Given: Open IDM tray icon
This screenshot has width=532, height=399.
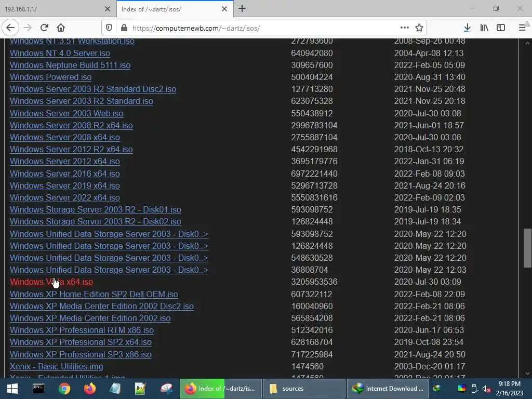Looking at the screenshot, I should click(437, 389).
